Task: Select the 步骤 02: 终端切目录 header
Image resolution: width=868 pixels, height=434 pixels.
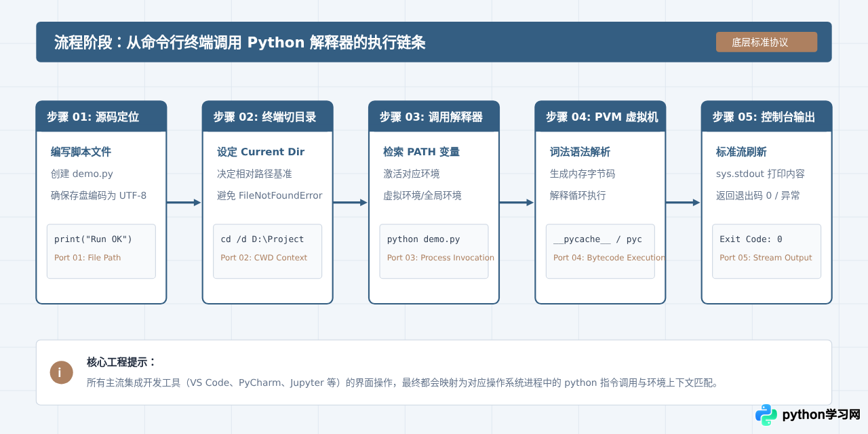Action: click(267, 117)
